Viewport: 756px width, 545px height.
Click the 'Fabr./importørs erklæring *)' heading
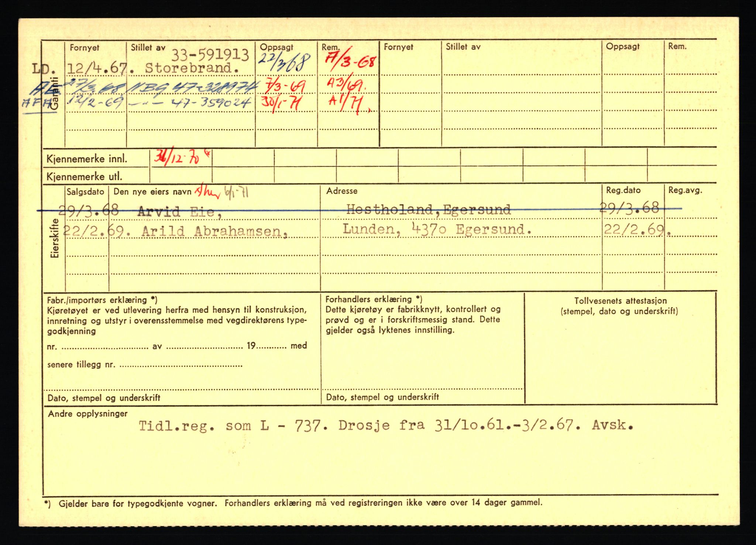point(102,300)
